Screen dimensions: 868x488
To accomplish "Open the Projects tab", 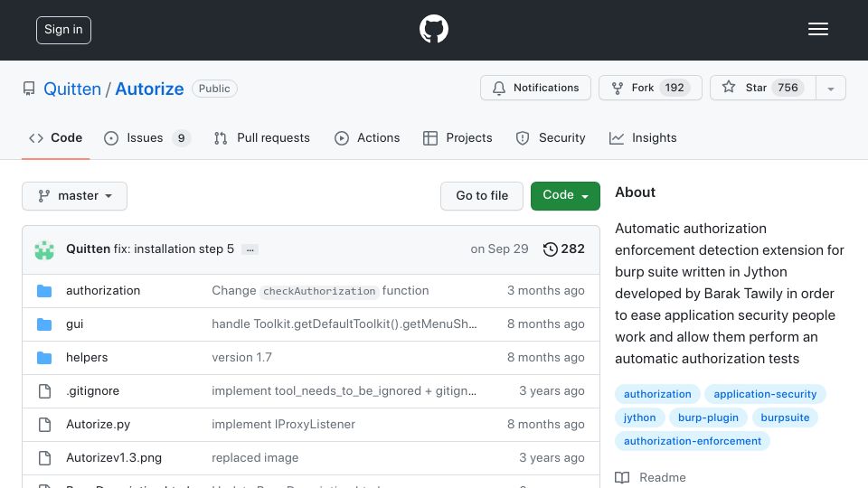I will point(458,137).
